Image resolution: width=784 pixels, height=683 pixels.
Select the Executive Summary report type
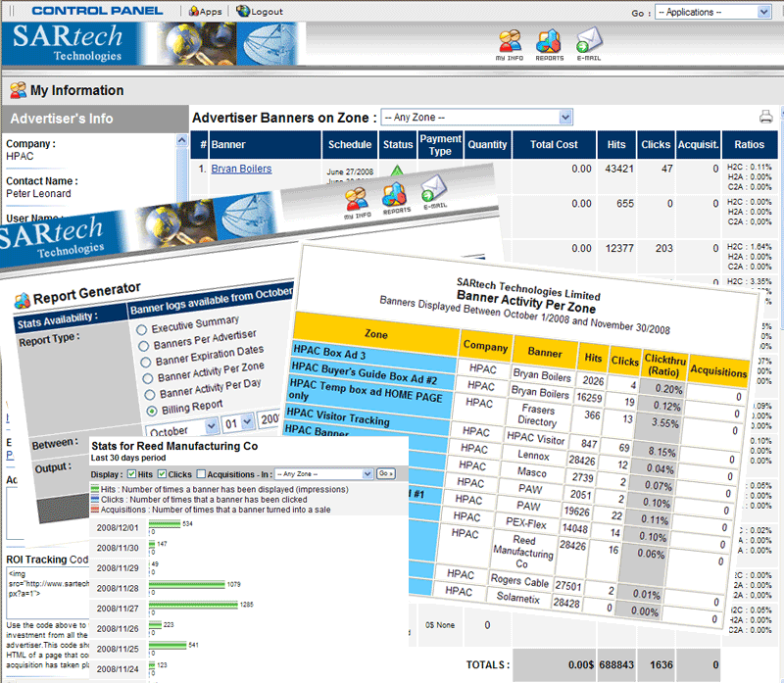[x=141, y=329]
